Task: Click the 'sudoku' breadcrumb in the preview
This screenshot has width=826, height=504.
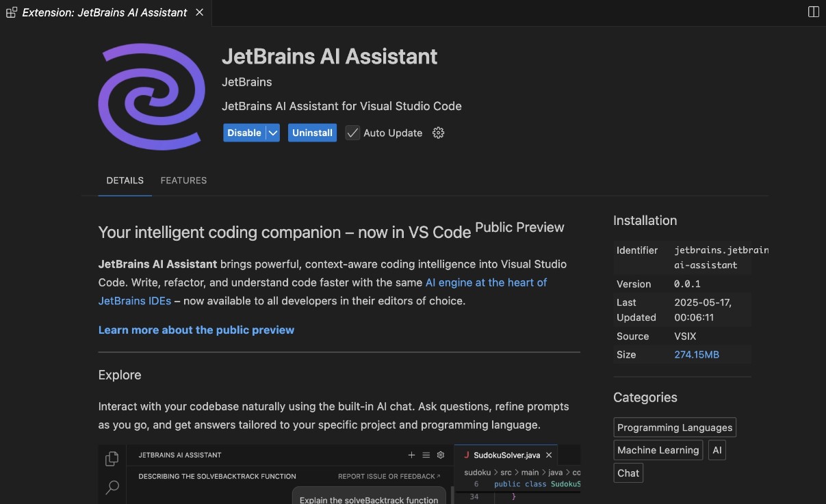Action: 477,473
